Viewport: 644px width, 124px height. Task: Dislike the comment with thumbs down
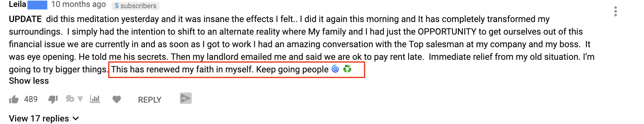click(x=53, y=100)
